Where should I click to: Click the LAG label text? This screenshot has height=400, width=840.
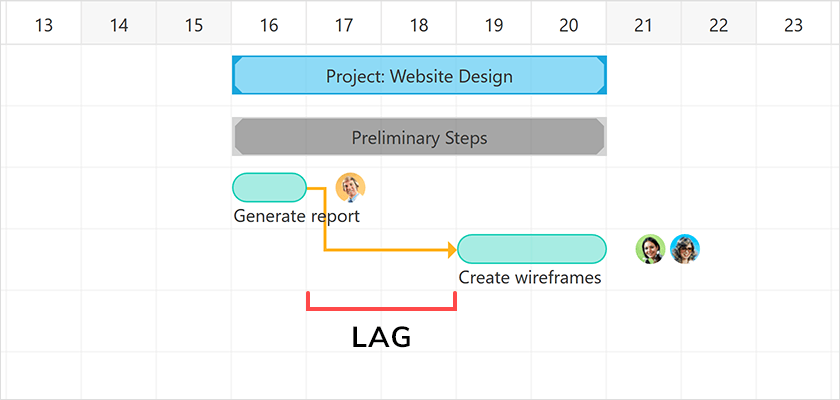pos(381,338)
